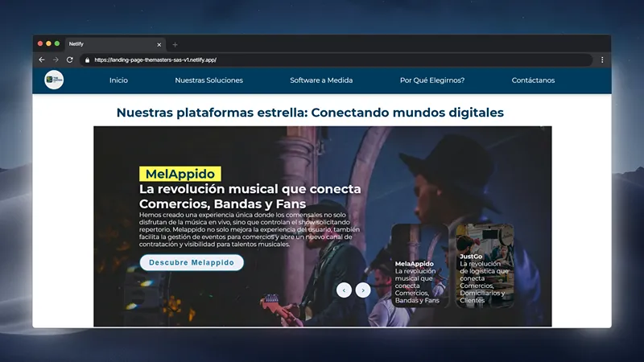Show next slide with right chevron
This screenshot has height=362, width=644.
[x=363, y=290]
